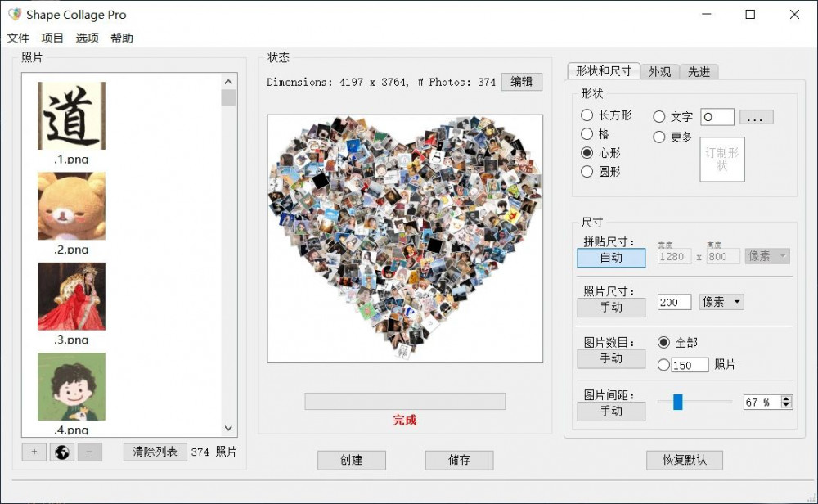Click the globe add-from-web icon
818x504 pixels.
[61, 452]
